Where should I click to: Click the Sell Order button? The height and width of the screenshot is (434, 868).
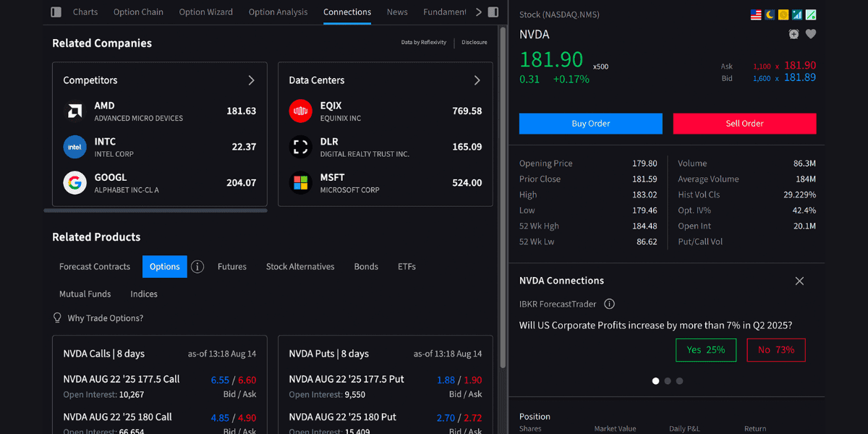point(744,124)
